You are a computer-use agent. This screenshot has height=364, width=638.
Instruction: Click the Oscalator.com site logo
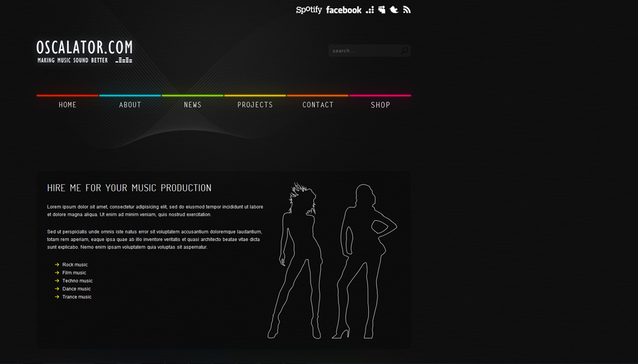pyautogui.click(x=84, y=47)
